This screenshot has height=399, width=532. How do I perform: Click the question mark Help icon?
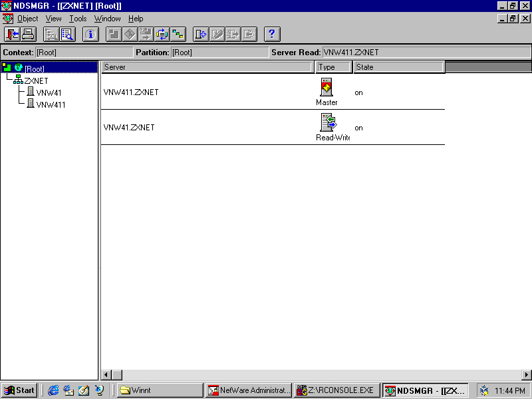click(x=271, y=34)
